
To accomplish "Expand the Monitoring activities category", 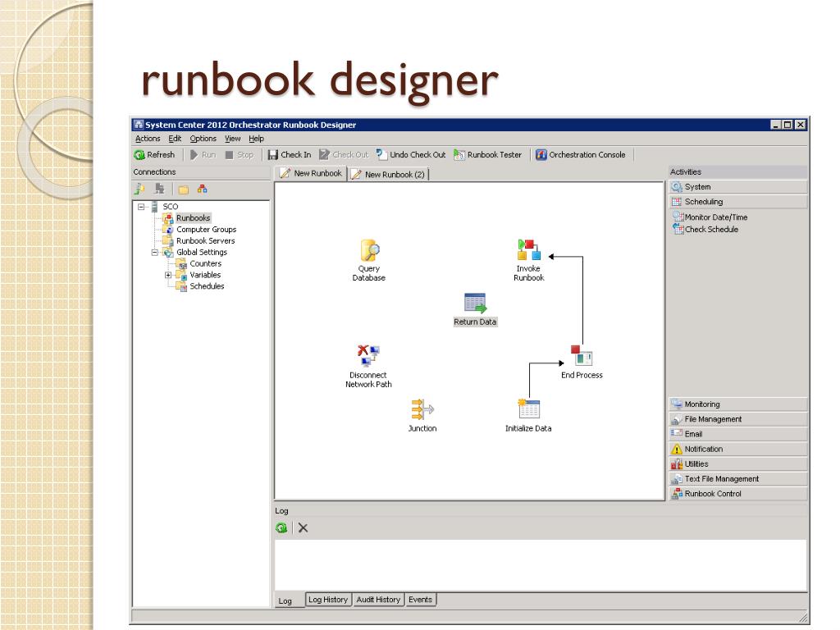I will tap(738, 404).
